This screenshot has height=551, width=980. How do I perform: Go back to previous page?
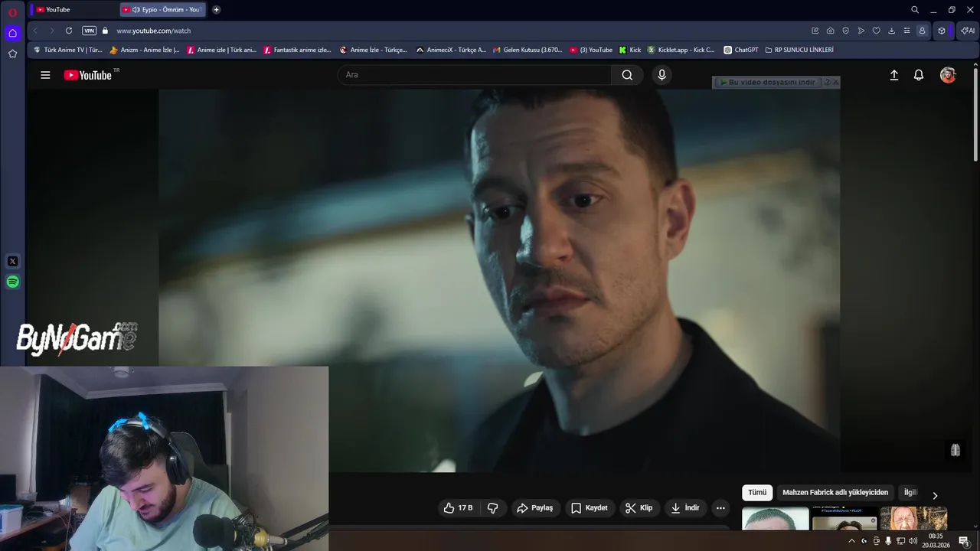(35, 31)
